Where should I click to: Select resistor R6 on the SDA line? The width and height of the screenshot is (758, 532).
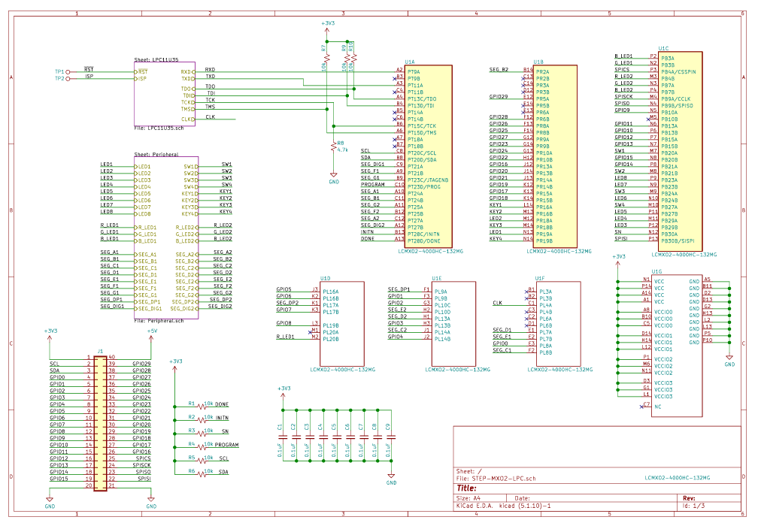pyautogui.click(x=201, y=472)
